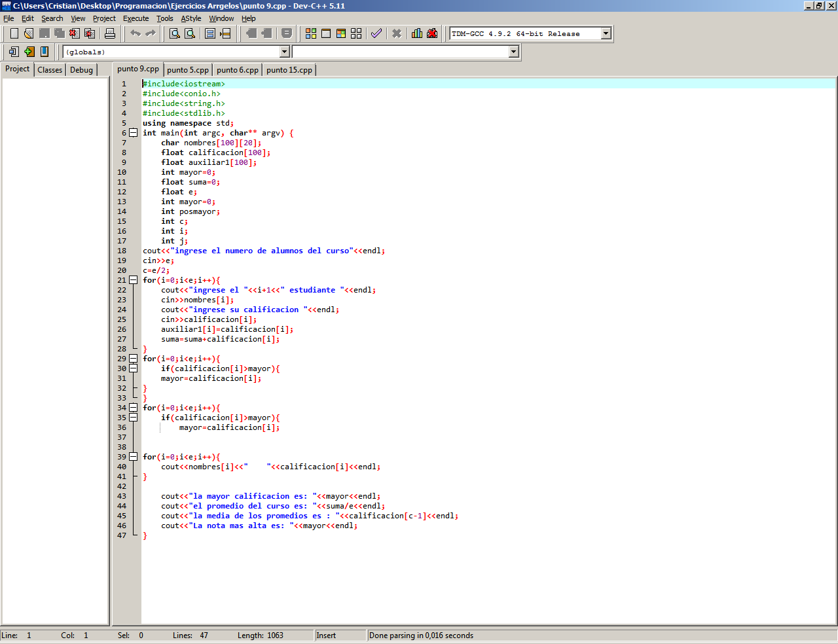Click the Compile colored-squares icon
838x644 pixels.
311,33
